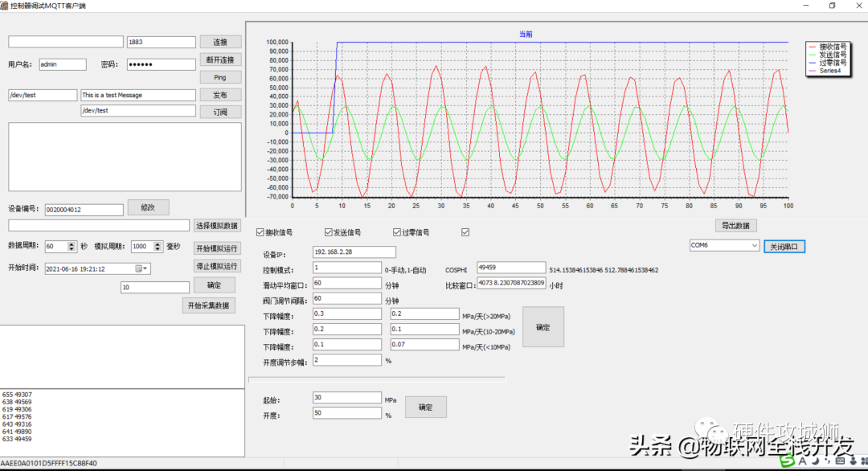Edit the 滑动平均窗口 value field
Screen dimensions: 868x471
point(347,284)
